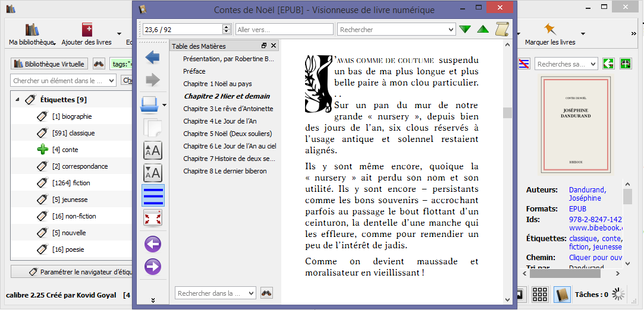
Task: Expand the viewer sidebar with the bottom double chevron
Action: point(153,300)
